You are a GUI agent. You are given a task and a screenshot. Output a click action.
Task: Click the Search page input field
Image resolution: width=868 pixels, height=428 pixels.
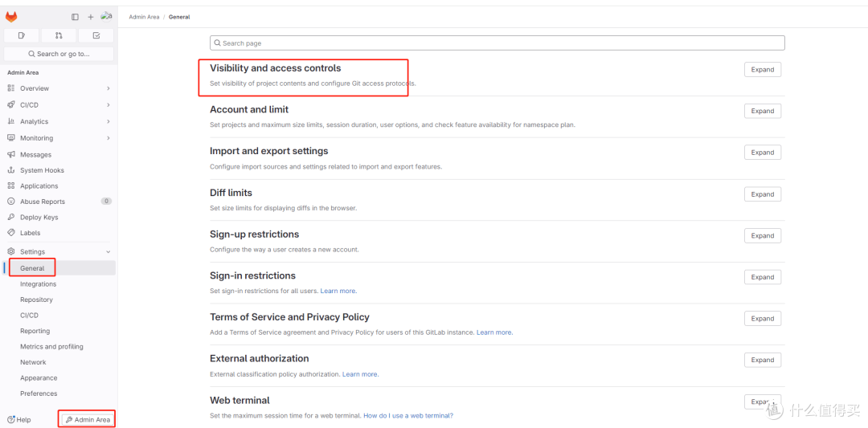coord(497,43)
